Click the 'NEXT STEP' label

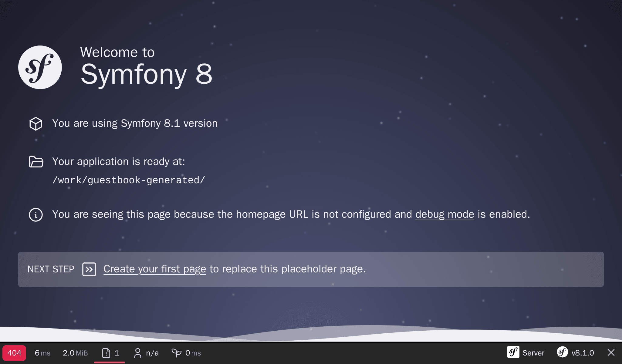(51, 269)
